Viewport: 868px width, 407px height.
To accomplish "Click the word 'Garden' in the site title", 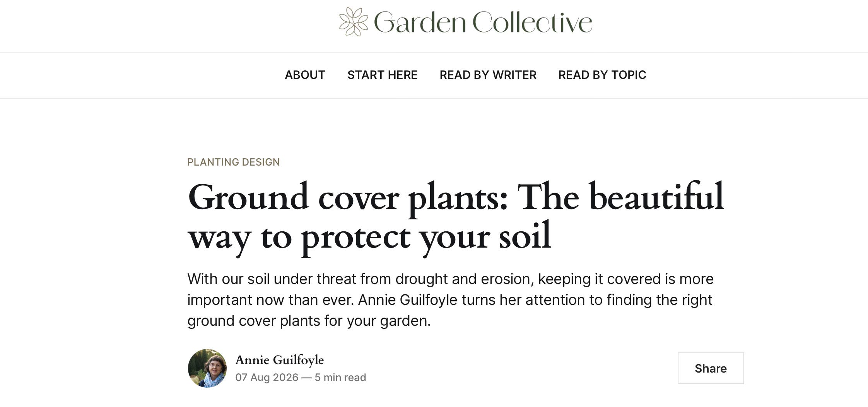I will pos(420,22).
